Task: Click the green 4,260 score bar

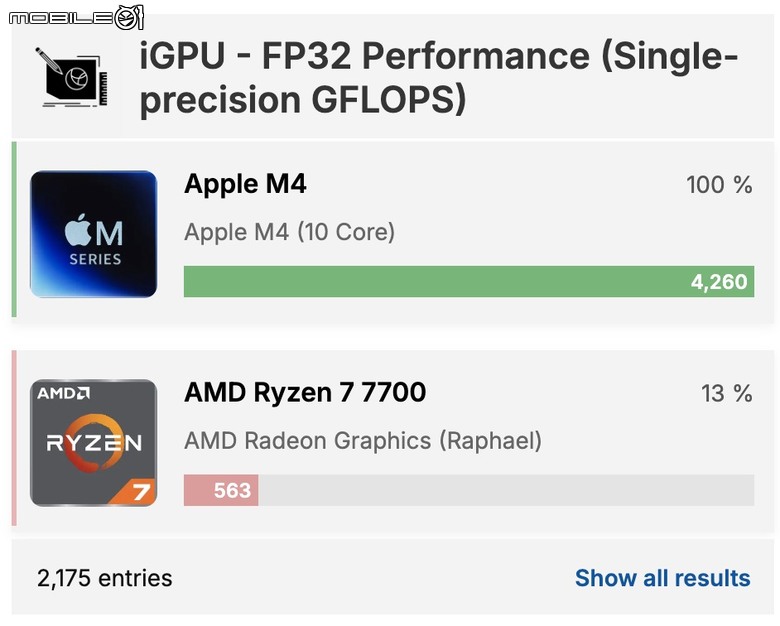Action: (469, 282)
